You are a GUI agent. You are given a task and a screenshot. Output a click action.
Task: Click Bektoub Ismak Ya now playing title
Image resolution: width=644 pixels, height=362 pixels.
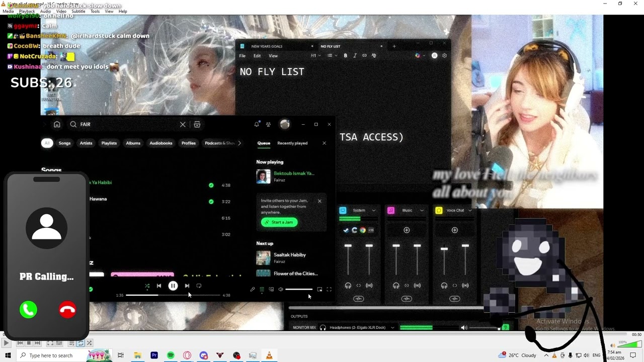[294, 173]
